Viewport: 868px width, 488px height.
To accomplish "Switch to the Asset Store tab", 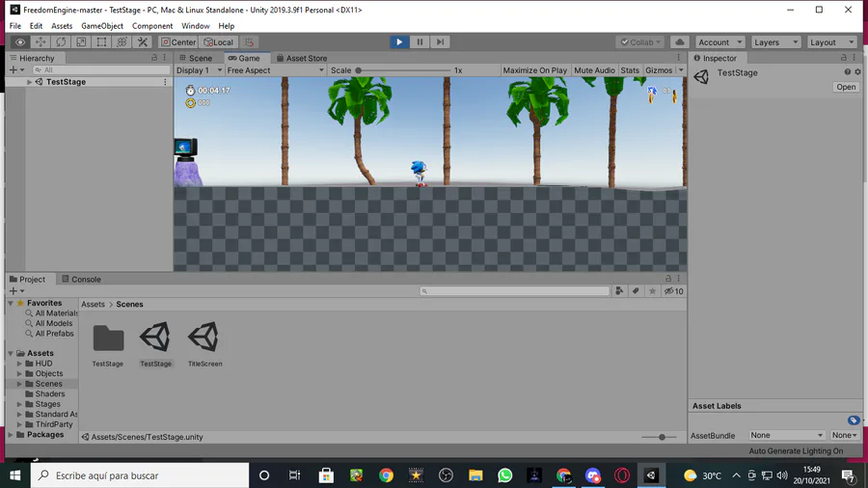I will tap(302, 58).
